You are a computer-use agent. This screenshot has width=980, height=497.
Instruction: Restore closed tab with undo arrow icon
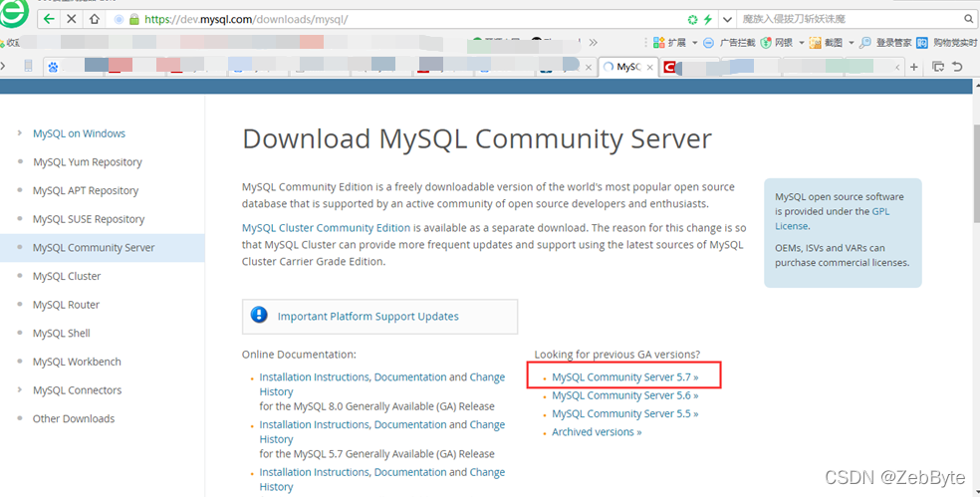point(957,67)
